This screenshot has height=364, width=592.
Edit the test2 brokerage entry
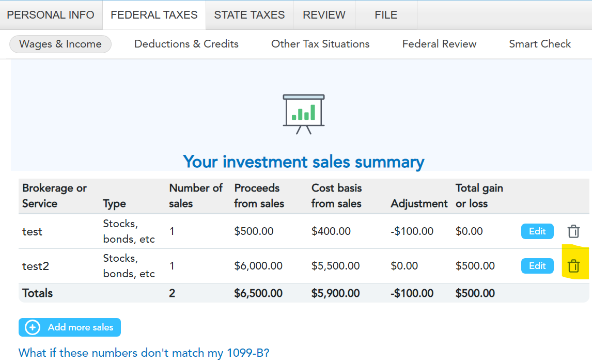[537, 266]
